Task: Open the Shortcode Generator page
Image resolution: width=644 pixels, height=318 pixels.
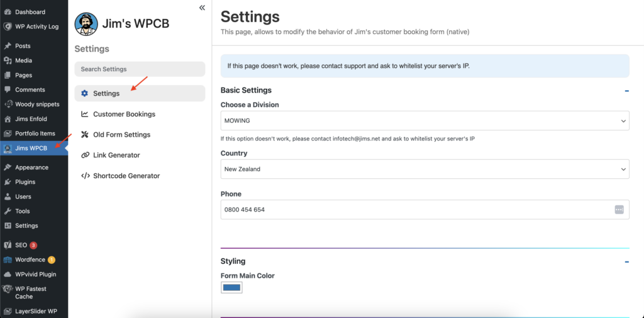Action: (126, 176)
